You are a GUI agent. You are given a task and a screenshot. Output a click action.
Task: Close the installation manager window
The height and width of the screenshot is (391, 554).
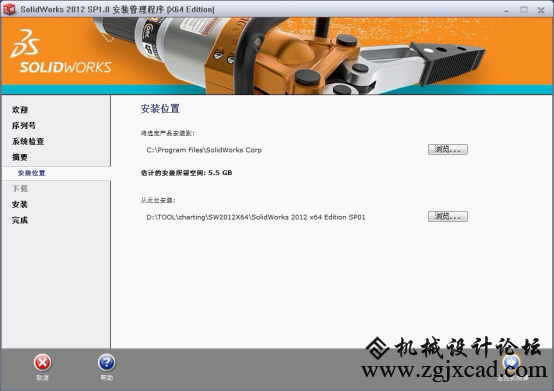[x=541, y=10]
